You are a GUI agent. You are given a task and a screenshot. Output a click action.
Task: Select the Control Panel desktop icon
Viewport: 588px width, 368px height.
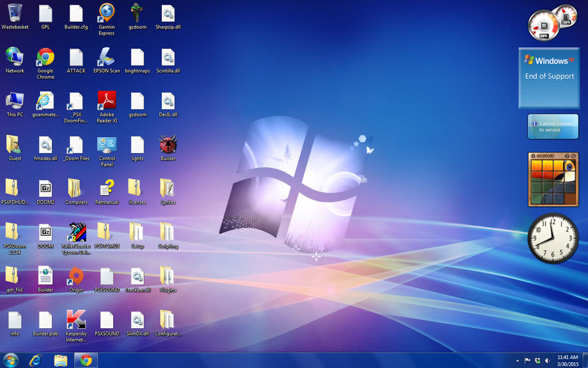click(106, 151)
